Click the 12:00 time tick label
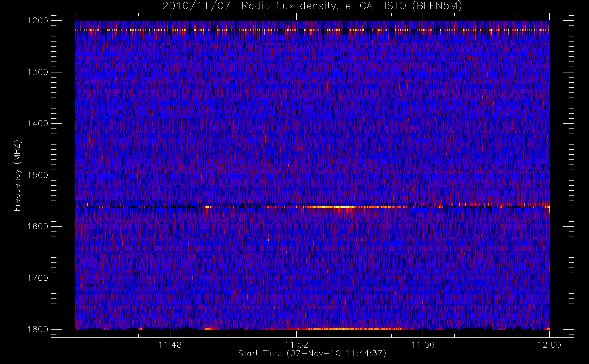The image size is (589, 364). click(x=549, y=345)
